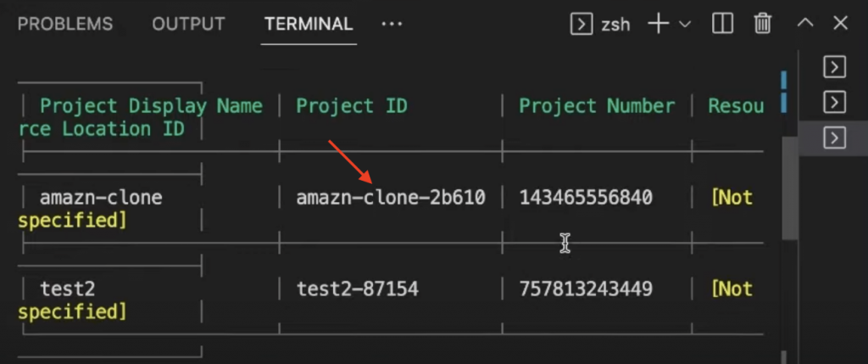Viewport: 868px width, 364px height.
Task: Open the more panel views ellipsis menu
Action: [x=392, y=24]
